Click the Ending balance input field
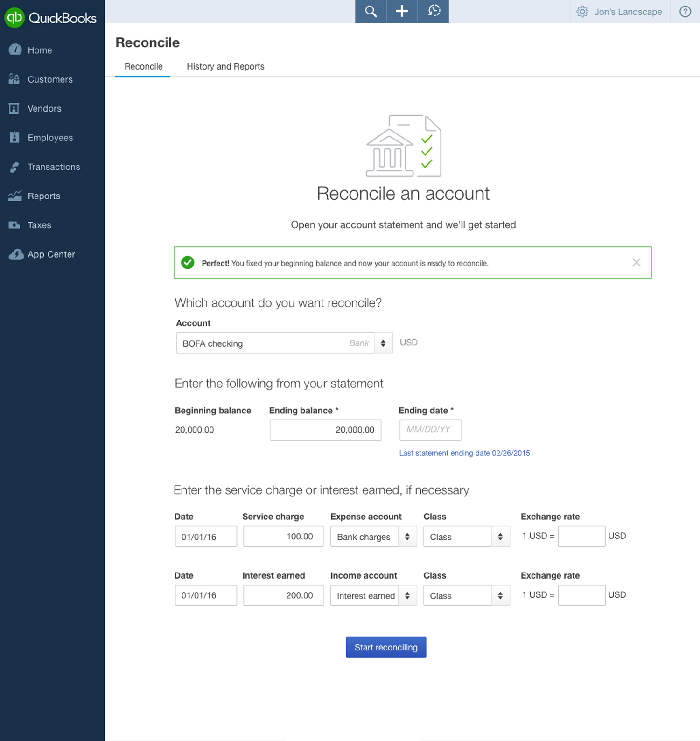This screenshot has width=700, height=741. pyautogui.click(x=325, y=430)
